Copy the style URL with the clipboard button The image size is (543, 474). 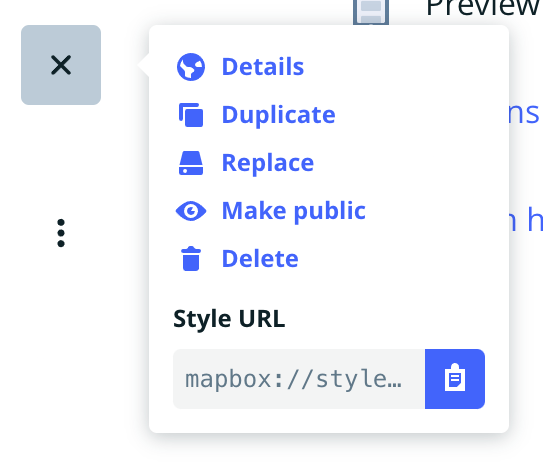[455, 379]
